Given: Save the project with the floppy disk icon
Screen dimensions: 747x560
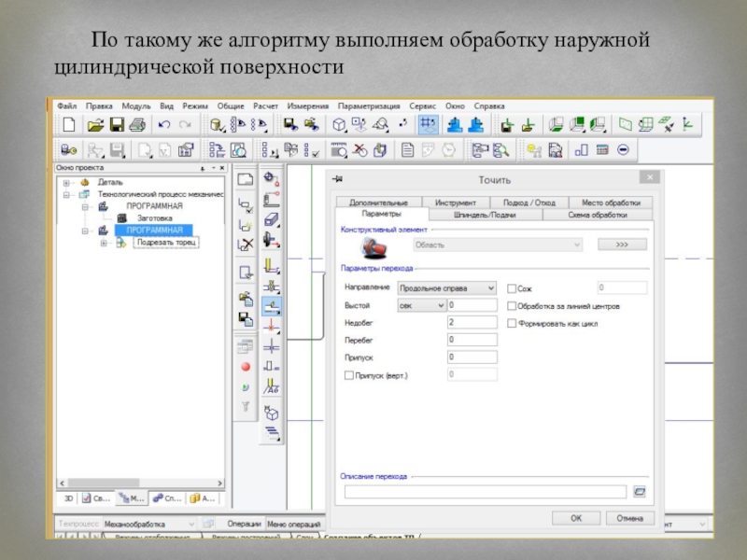Looking at the screenshot, I should click(117, 124).
